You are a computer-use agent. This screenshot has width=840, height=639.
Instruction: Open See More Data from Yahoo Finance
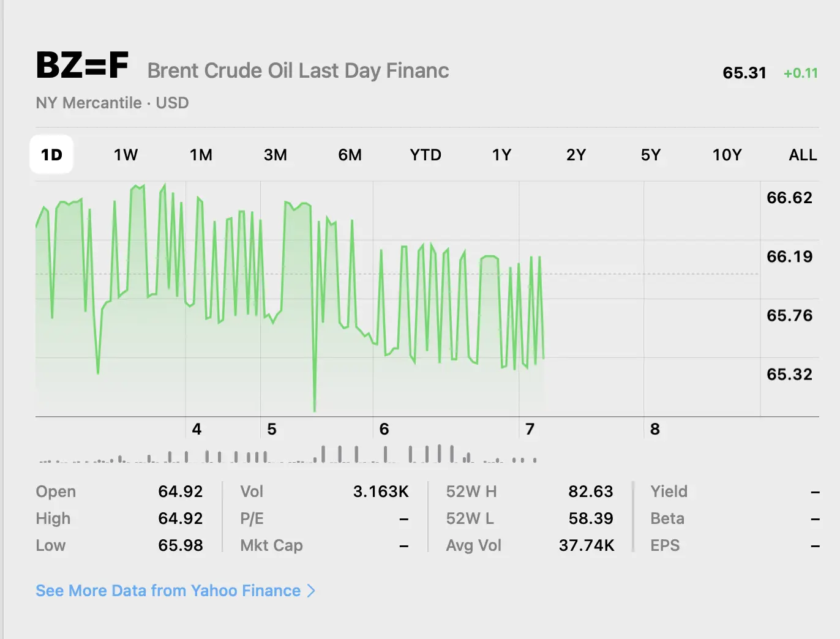168,591
